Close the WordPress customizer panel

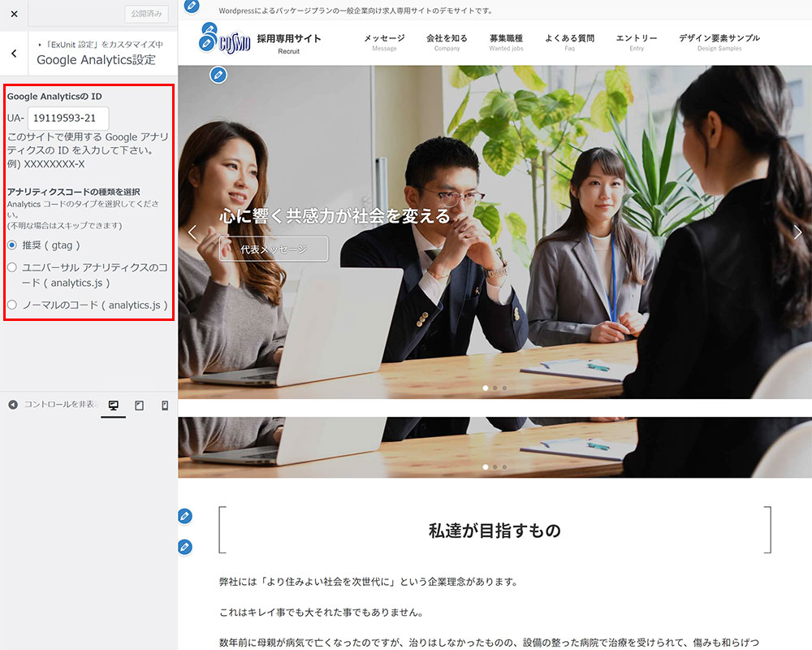point(14,14)
